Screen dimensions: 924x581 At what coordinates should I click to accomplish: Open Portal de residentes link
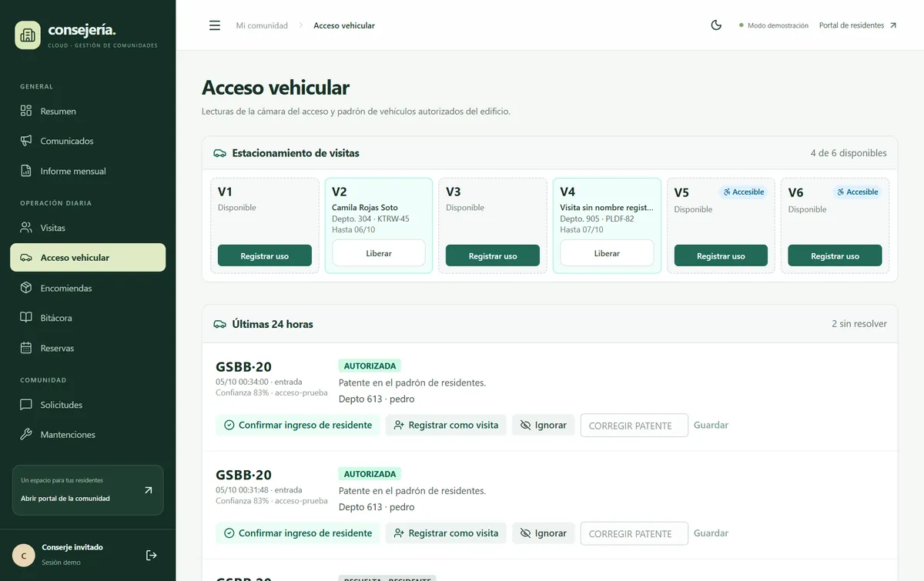coord(858,25)
